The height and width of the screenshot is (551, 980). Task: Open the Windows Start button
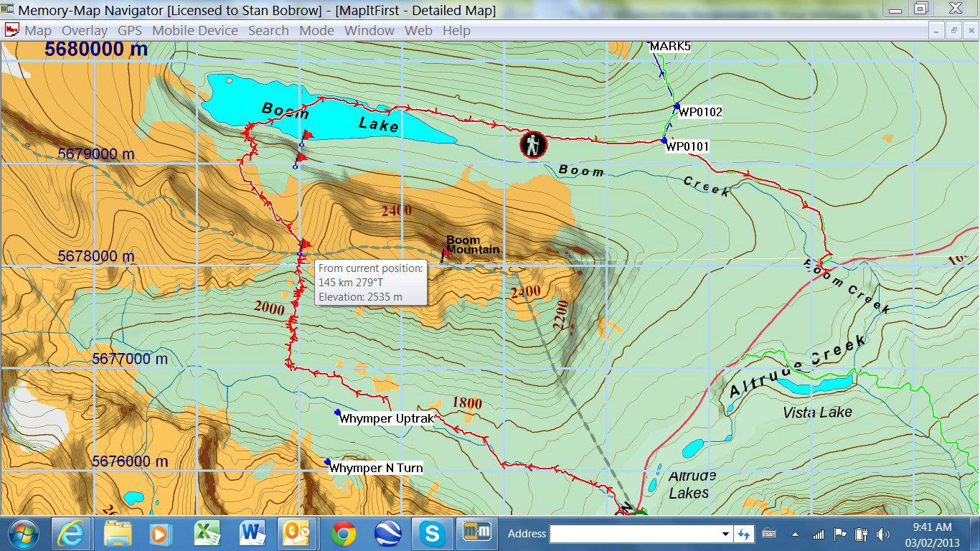pyautogui.click(x=23, y=534)
